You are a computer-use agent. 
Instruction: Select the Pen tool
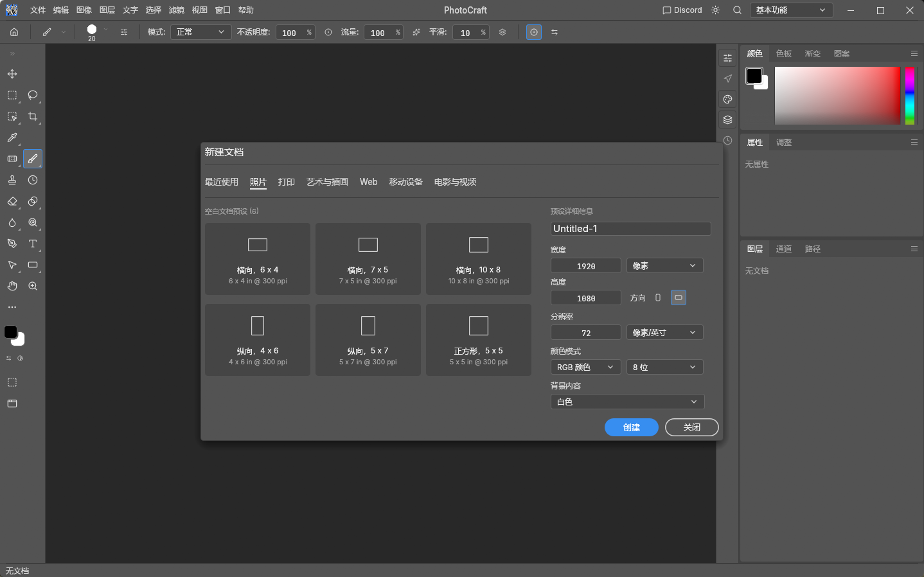click(x=12, y=244)
